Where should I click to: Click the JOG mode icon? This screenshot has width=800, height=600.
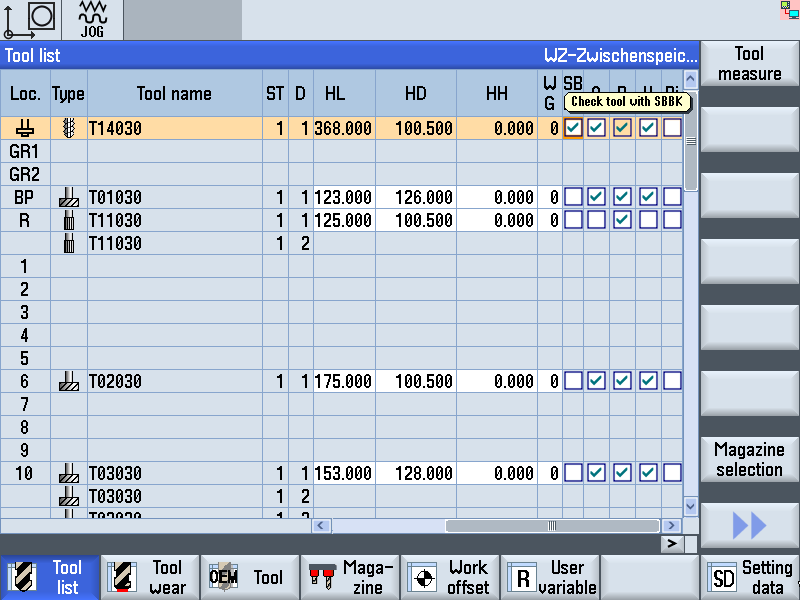pyautogui.click(x=92, y=19)
